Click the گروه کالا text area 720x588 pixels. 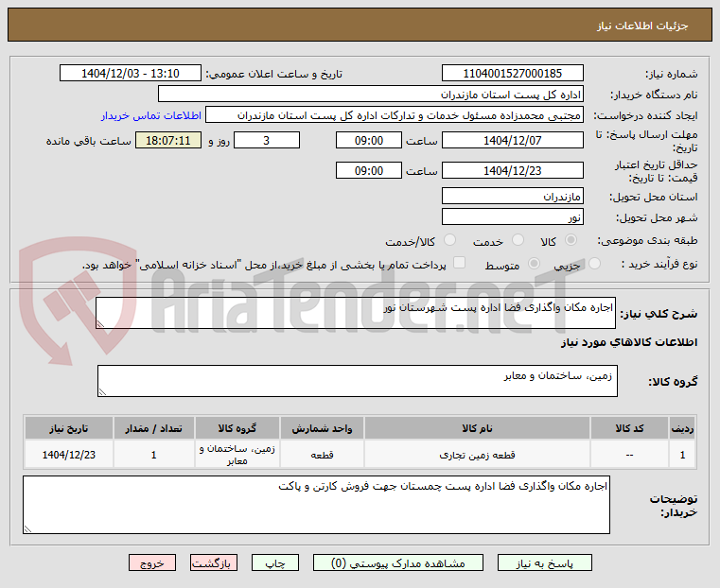358,381
